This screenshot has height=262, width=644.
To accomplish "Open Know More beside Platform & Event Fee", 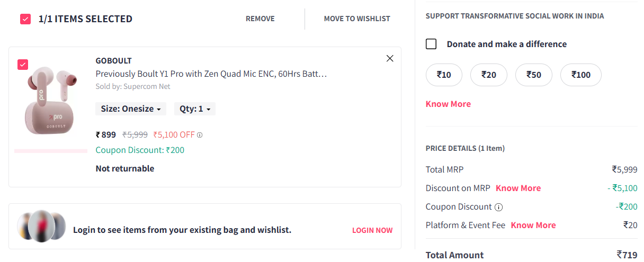I will pyautogui.click(x=533, y=225).
